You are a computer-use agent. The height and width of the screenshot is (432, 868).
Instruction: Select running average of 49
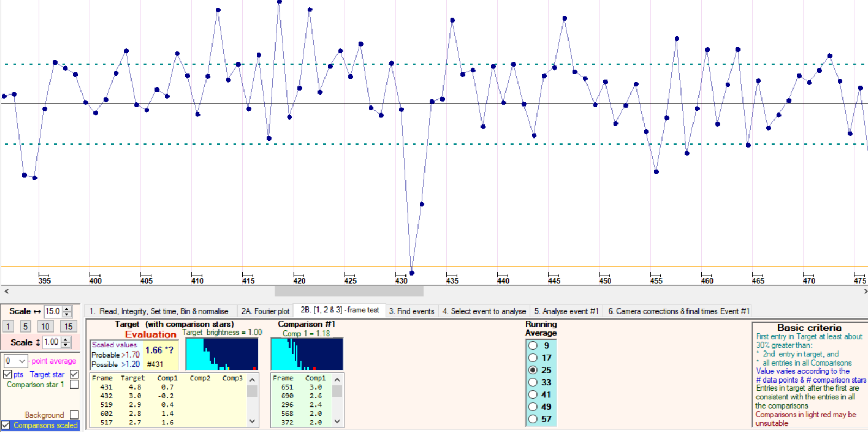(533, 406)
